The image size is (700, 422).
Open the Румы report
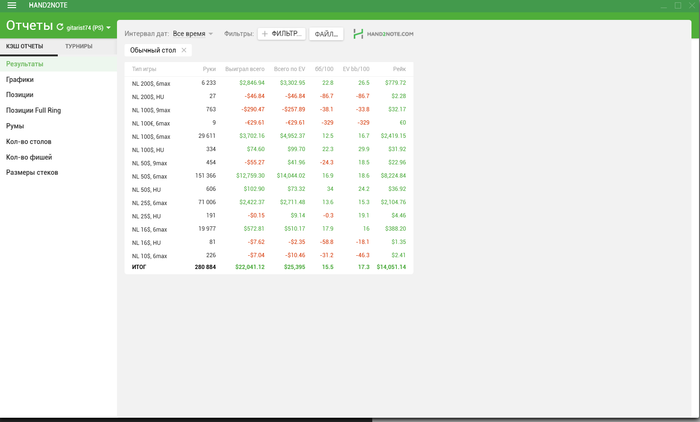pos(58,126)
